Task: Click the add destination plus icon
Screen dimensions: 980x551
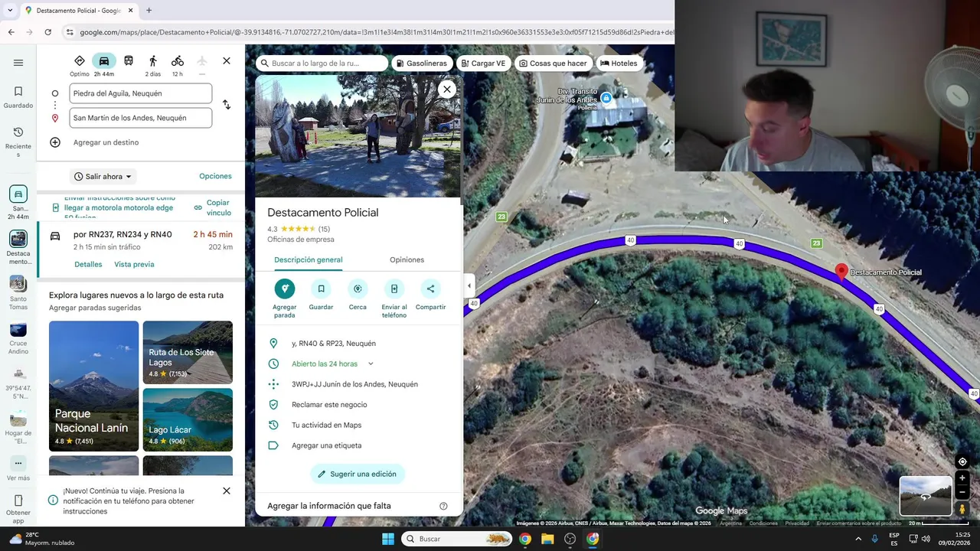Action: 55,142
